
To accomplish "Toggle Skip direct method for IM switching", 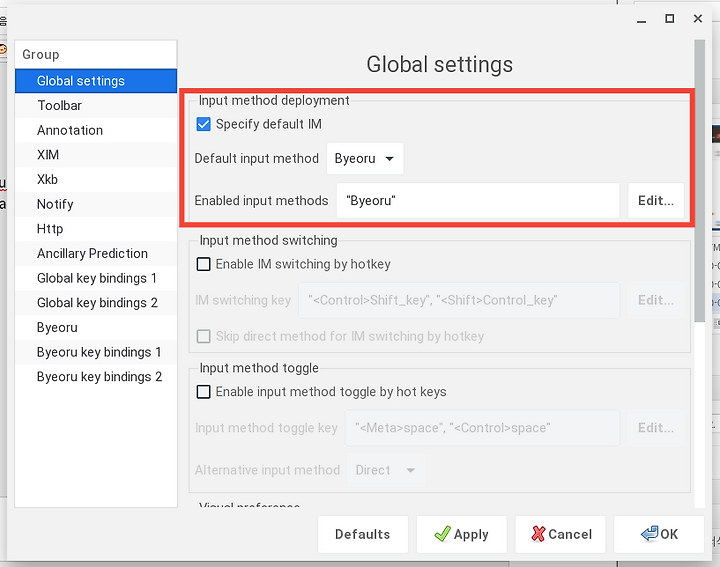I will pyautogui.click(x=203, y=336).
